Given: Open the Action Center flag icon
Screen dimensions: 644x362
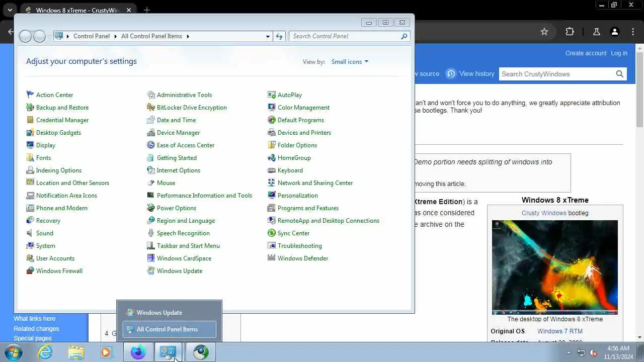Looking at the screenshot, I should coord(30,95).
